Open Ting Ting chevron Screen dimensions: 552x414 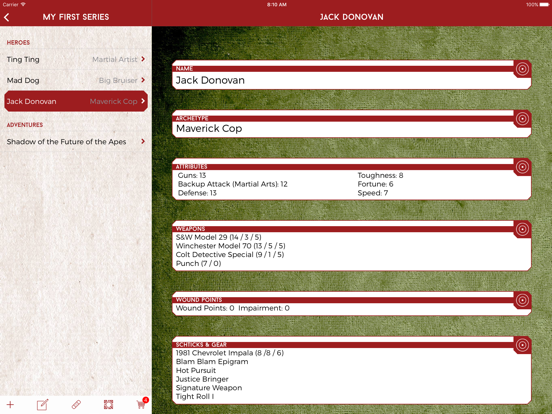pos(143,59)
